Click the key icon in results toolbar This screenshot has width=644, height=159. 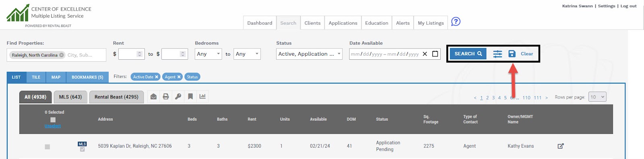coord(178,96)
